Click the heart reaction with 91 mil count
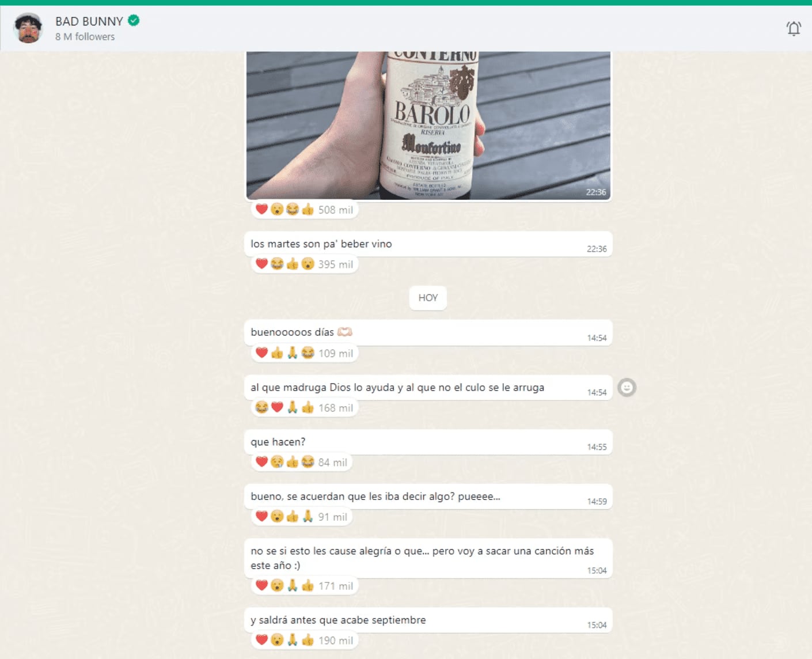 [x=262, y=516]
